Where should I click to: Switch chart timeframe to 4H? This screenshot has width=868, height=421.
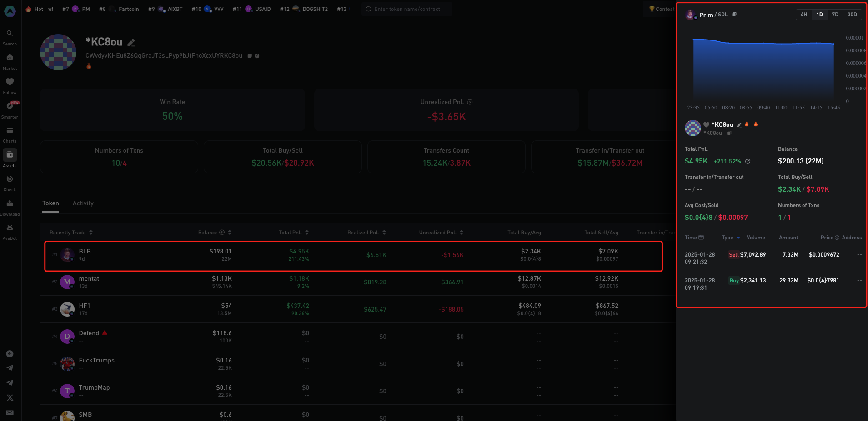pos(804,15)
